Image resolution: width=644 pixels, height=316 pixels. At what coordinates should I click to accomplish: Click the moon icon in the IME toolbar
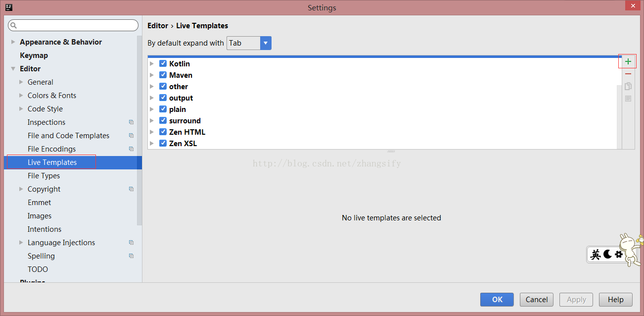click(x=607, y=255)
